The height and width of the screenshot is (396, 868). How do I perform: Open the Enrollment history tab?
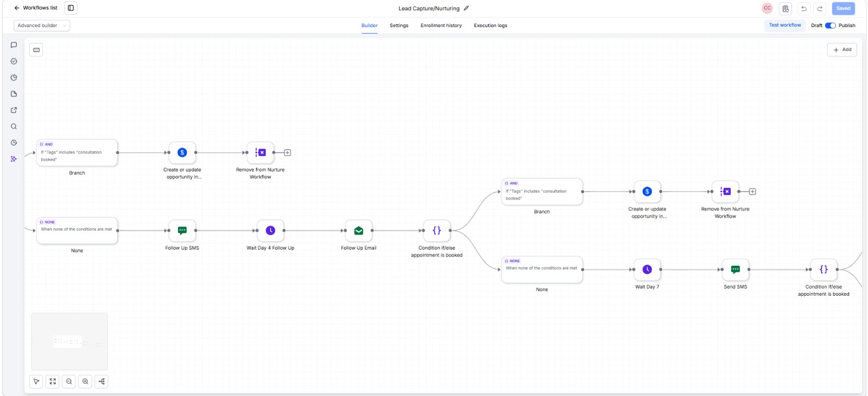(441, 25)
